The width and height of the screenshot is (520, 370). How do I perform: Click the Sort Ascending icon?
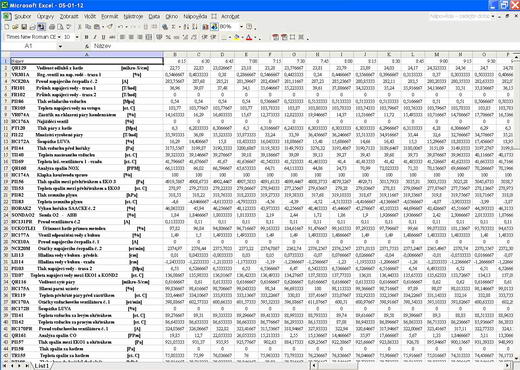[186, 27]
